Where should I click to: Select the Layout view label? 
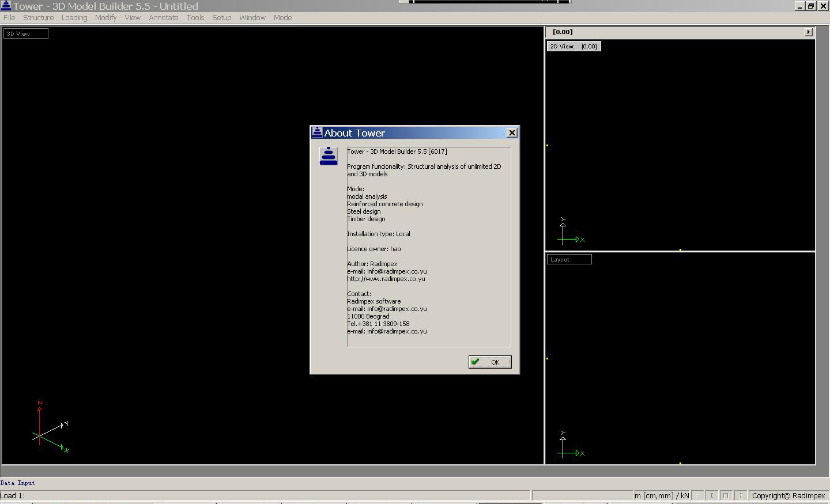point(569,259)
